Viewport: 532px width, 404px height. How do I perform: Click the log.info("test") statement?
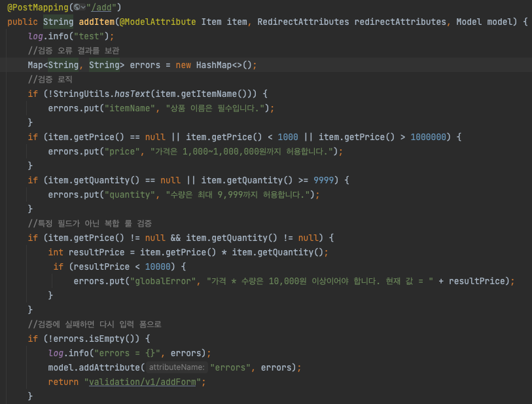tap(71, 36)
